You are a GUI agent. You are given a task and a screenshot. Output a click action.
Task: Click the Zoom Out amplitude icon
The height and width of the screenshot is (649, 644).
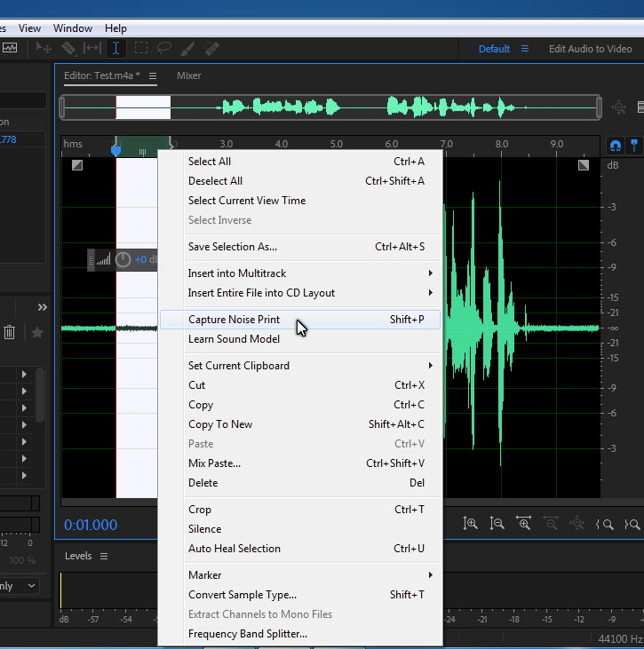(x=497, y=524)
